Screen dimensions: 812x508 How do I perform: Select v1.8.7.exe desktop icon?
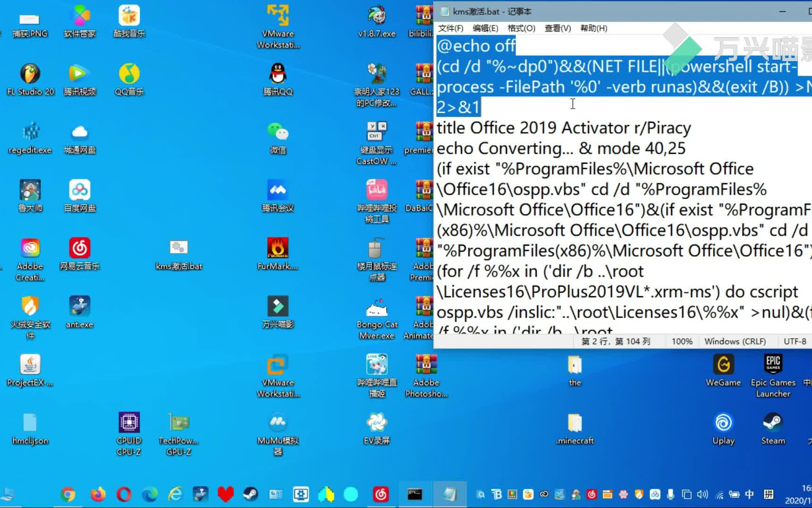pyautogui.click(x=377, y=21)
